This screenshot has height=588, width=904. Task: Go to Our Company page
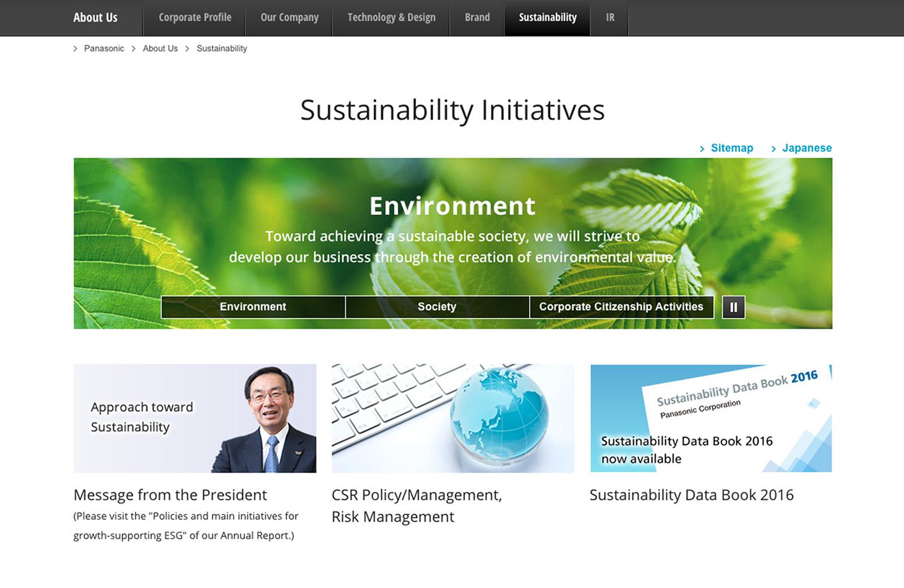[289, 18]
